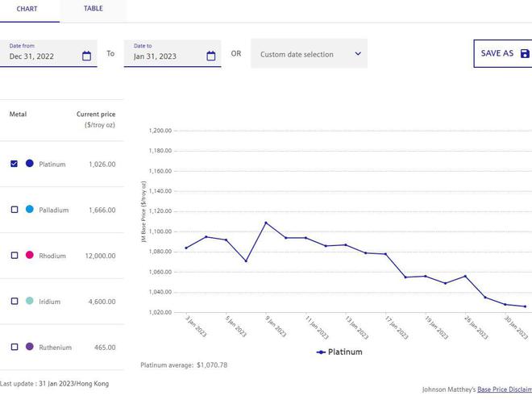Image resolution: width=532 pixels, height=400 pixels.
Task: Open the Date from calendar icon
Action: (87, 56)
